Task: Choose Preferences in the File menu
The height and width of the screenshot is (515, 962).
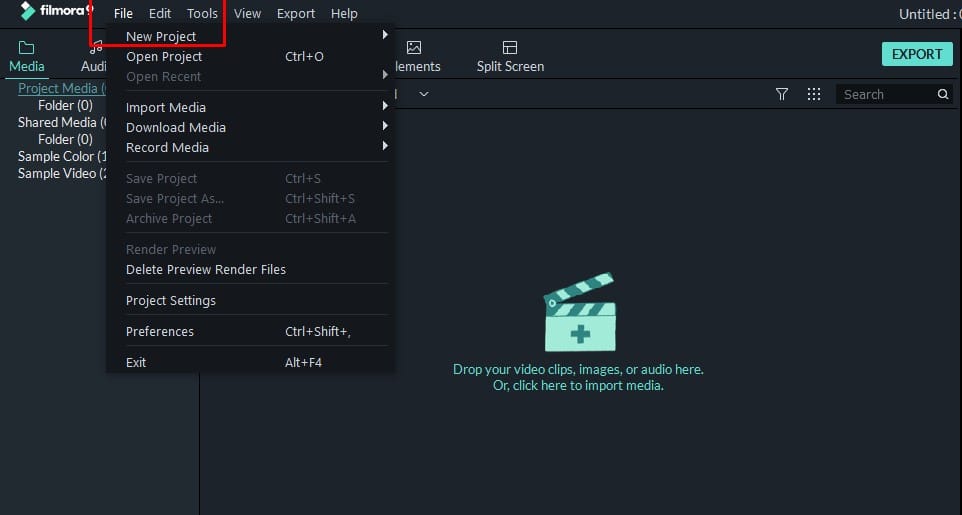Action: pyautogui.click(x=160, y=332)
